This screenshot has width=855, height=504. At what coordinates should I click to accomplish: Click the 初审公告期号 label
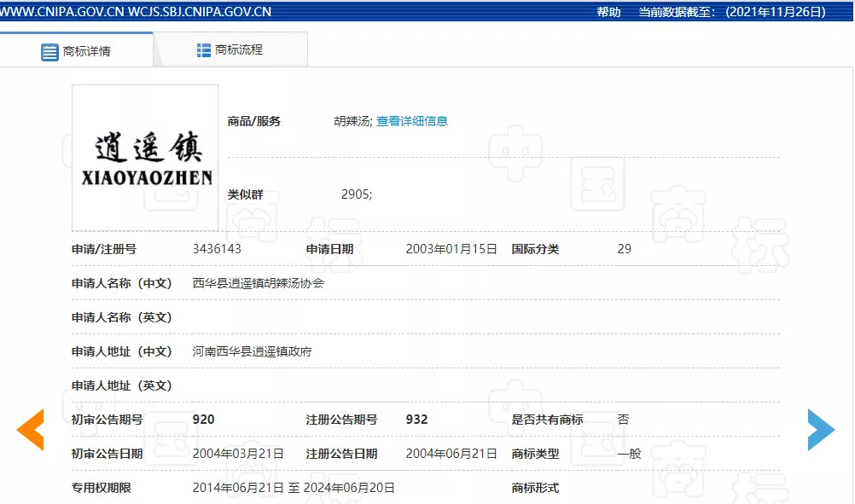coord(108,420)
